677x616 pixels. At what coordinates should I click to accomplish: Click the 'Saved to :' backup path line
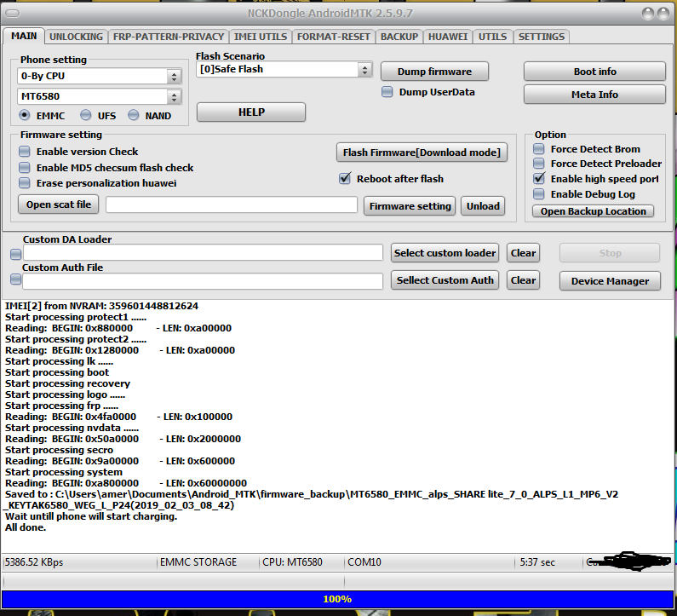pyautogui.click(x=311, y=500)
